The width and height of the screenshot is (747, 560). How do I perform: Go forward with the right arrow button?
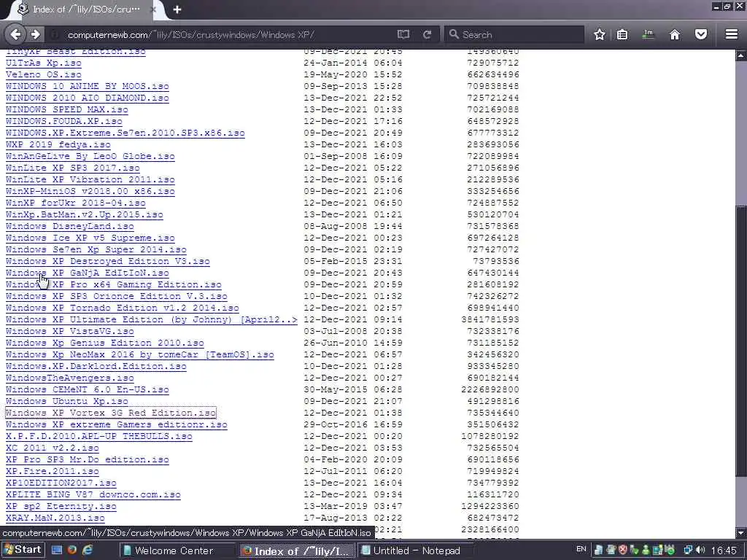tap(36, 34)
